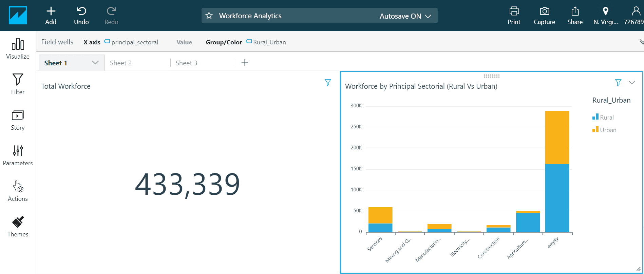Click the blue Rural segment of Agriculture bar
This screenshot has width=644, height=274.
pos(528,222)
